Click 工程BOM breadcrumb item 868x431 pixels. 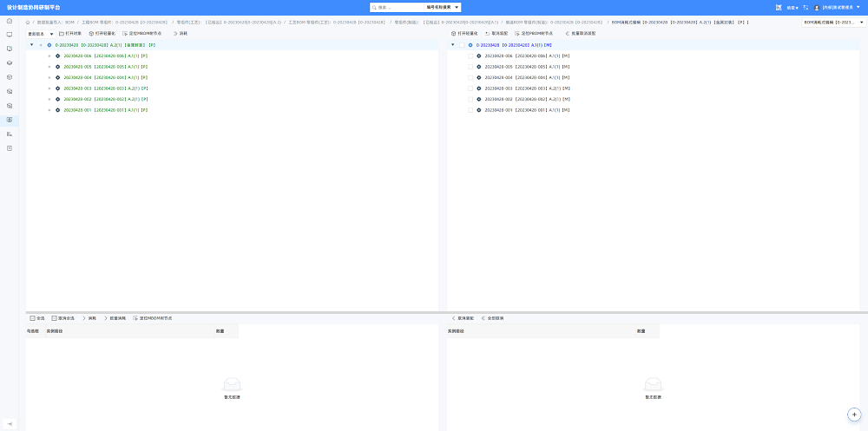pos(124,23)
